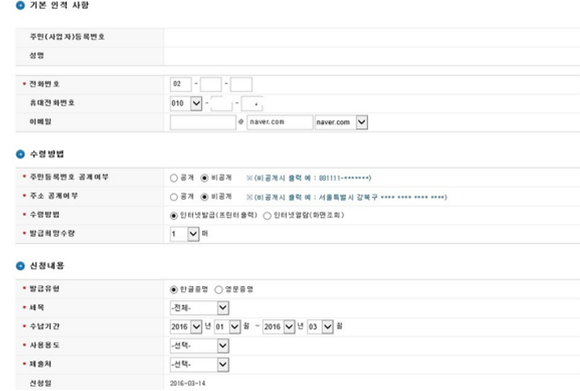Click the 주소 비공개 example note text
Screen dimensions: 580x391
347,197
